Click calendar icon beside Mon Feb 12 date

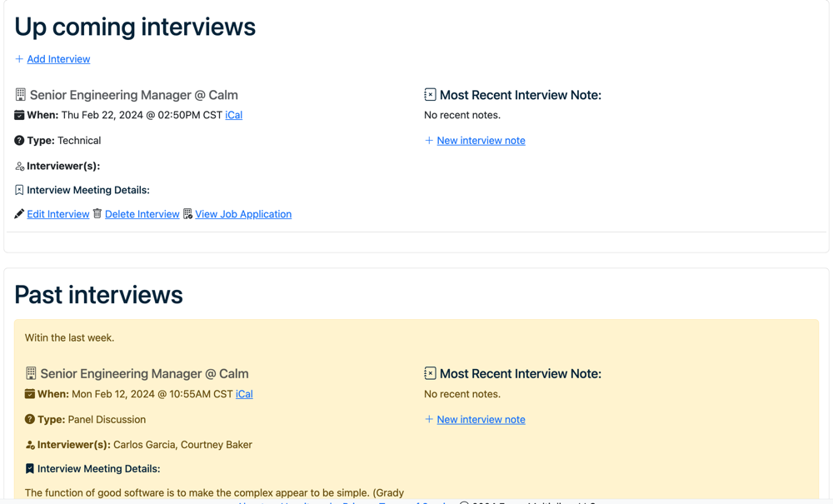[x=30, y=393]
